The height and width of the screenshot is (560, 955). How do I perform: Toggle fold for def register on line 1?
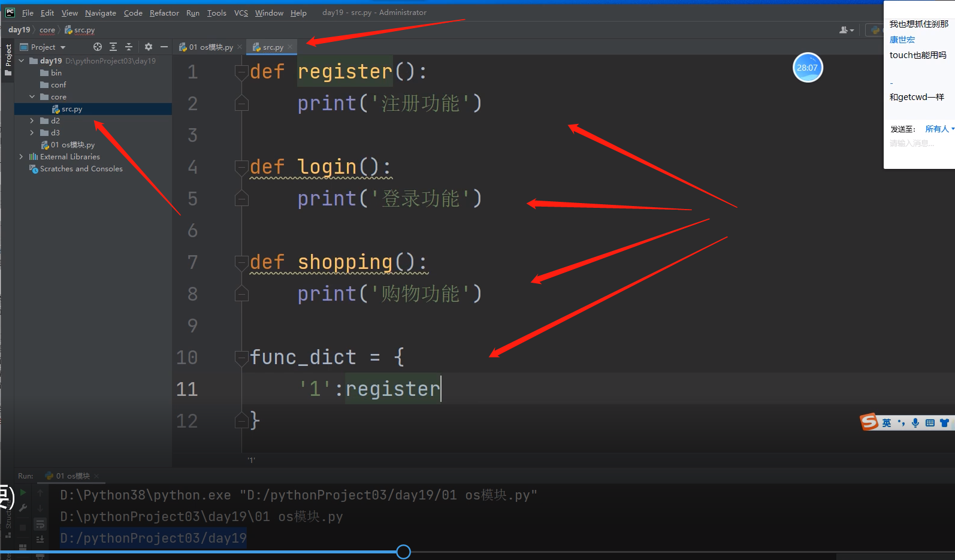pos(241,72)
